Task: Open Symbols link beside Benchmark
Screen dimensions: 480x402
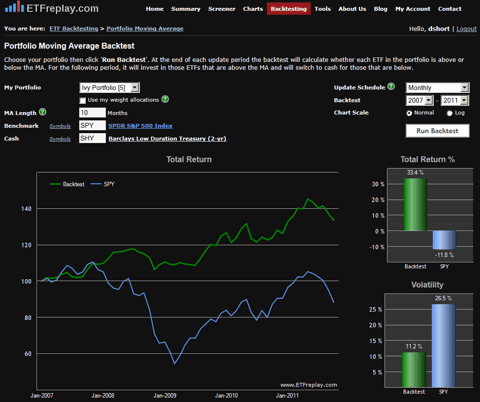Action: pyautogui.click(x=60, y=126)
